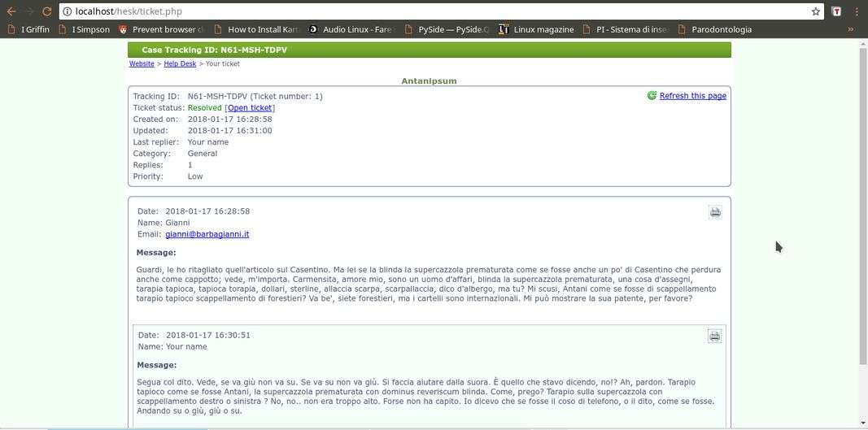Open the Audio Linux bookmark
Screen dimensions: 868x430
pos(351,29)
